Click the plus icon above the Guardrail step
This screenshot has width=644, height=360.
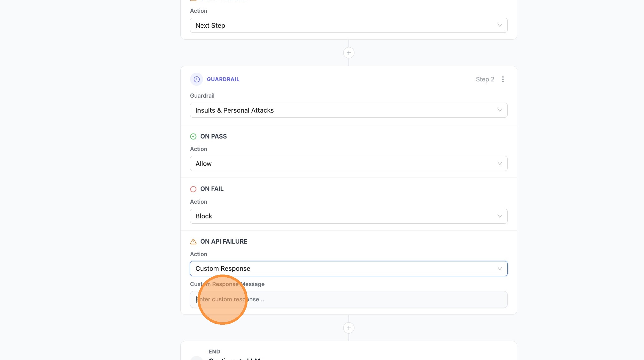[x=349, y=52]
